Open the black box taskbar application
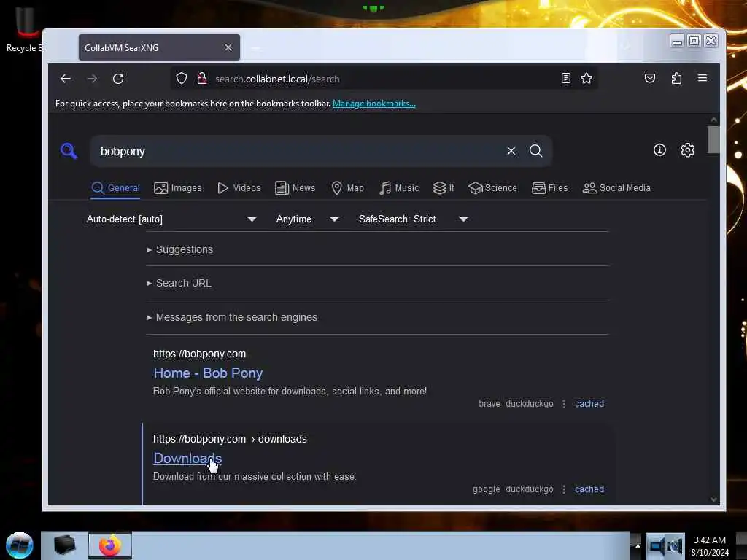This screenshot has width=747, height=560. (x=64, y=545)
